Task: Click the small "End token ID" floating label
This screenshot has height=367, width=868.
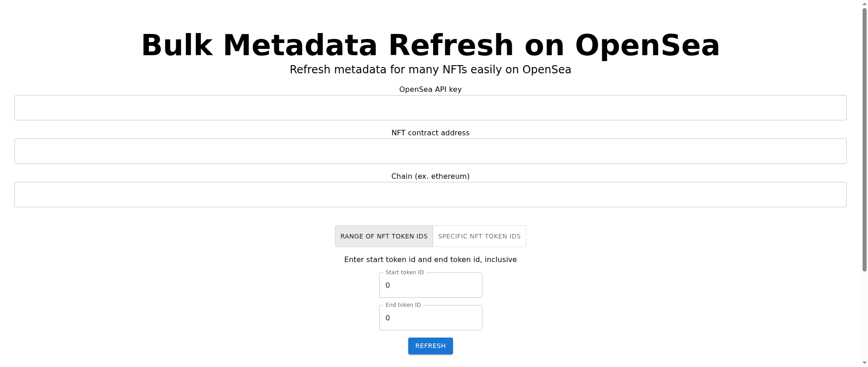Action: click(x=403, y=305)
